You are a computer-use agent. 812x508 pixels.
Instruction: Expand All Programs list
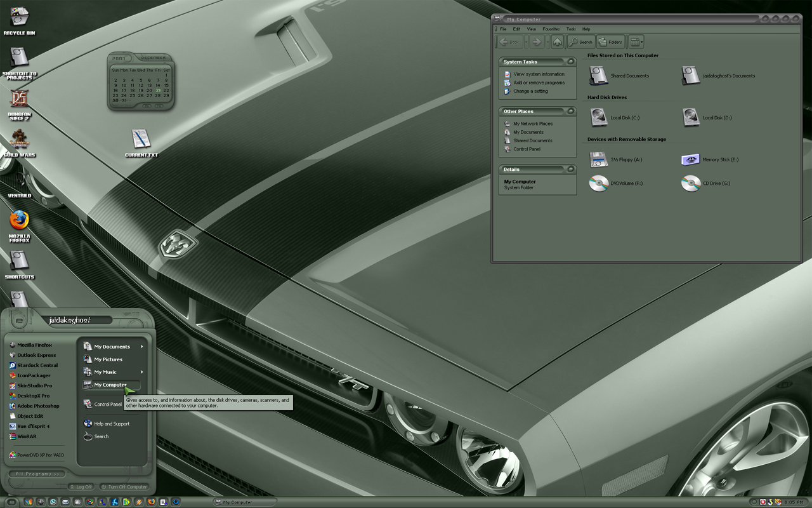click(37, 474)
